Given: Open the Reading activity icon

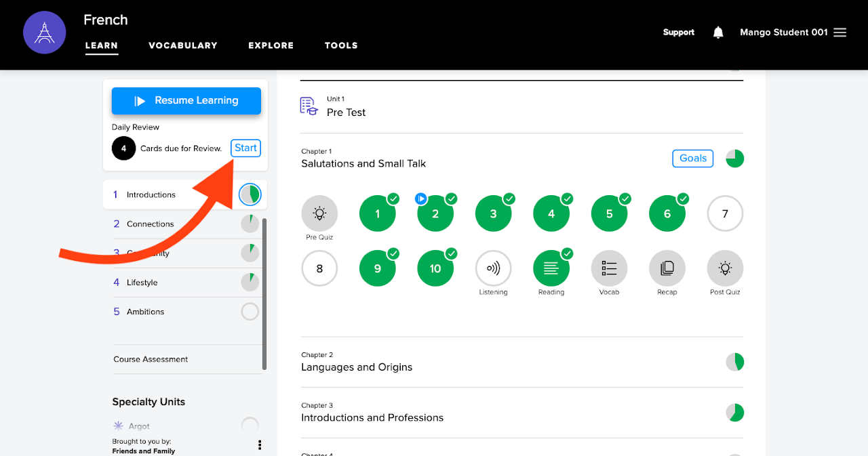Looking at the screenshot, I should coord(551,268).
